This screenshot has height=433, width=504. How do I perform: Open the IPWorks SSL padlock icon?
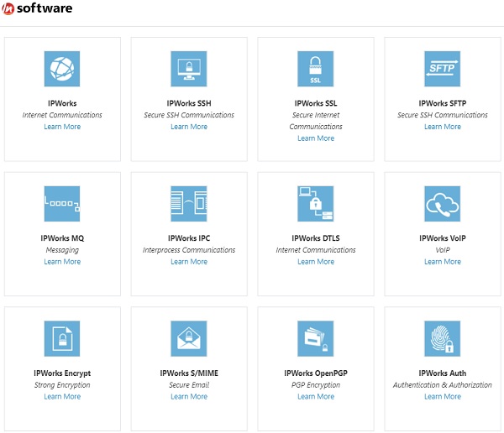315,69
